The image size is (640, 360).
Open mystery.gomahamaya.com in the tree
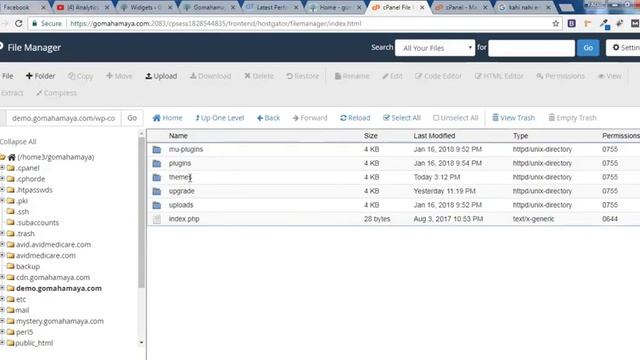(x=60, y=321)
